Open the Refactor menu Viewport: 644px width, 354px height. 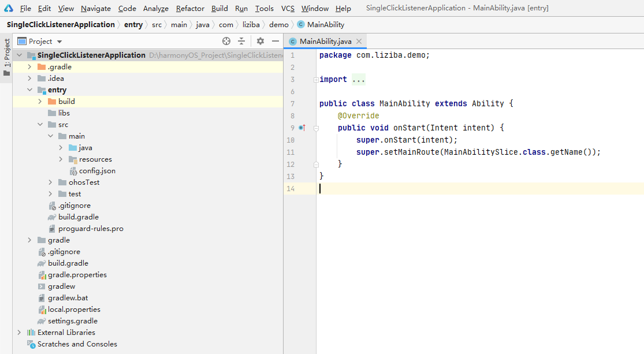(x=190, y=9)
